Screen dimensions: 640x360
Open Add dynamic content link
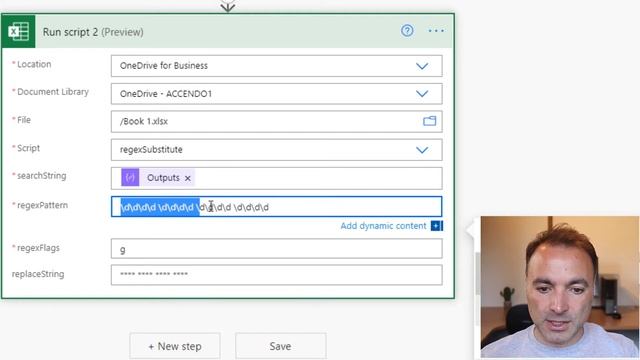383,226
